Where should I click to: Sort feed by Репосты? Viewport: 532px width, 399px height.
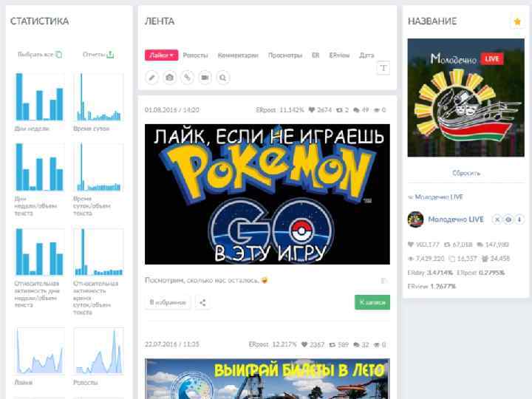pos(195,55)
